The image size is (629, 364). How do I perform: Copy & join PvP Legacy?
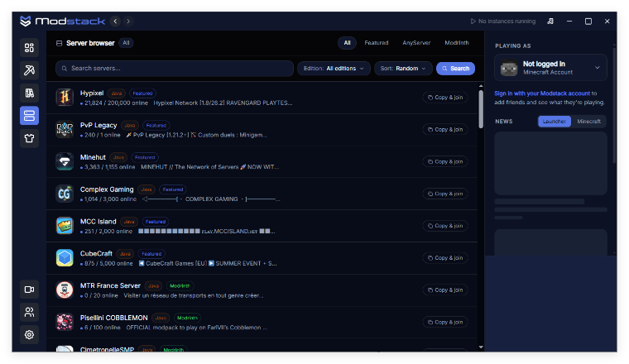(445, 130)
